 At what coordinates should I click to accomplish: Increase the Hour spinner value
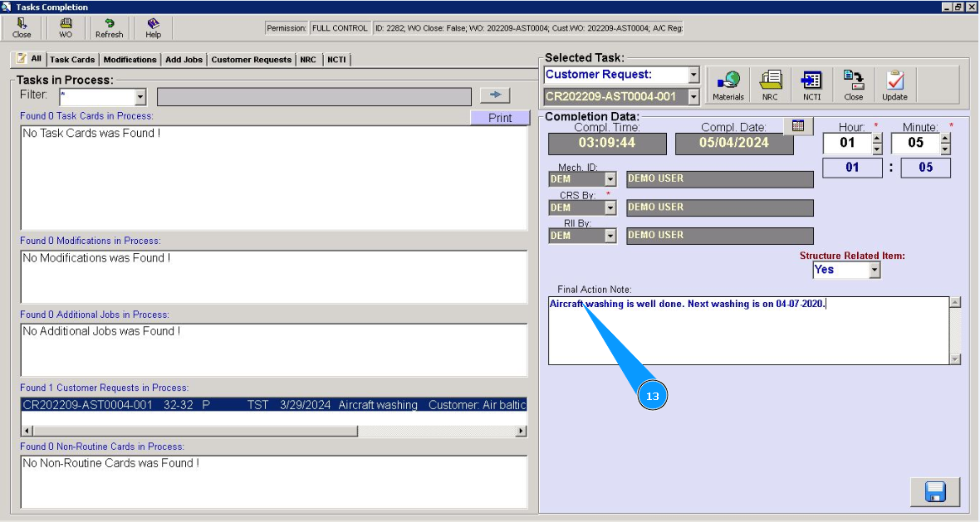(878, 139)
